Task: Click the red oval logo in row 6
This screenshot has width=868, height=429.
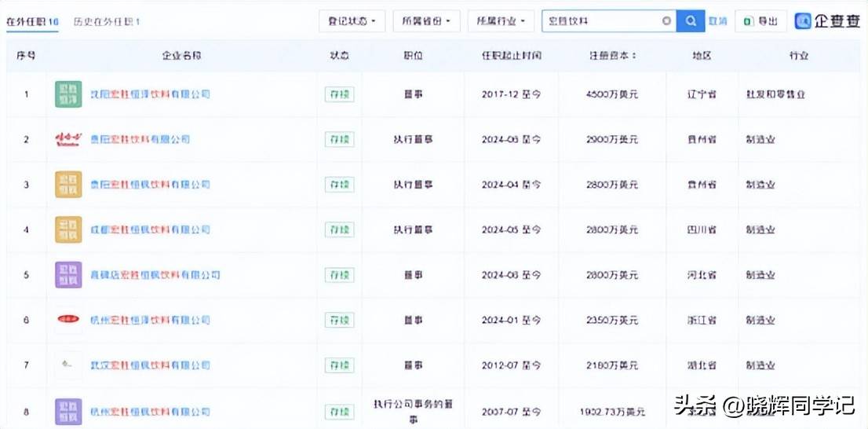Action: tap(68, 319)
